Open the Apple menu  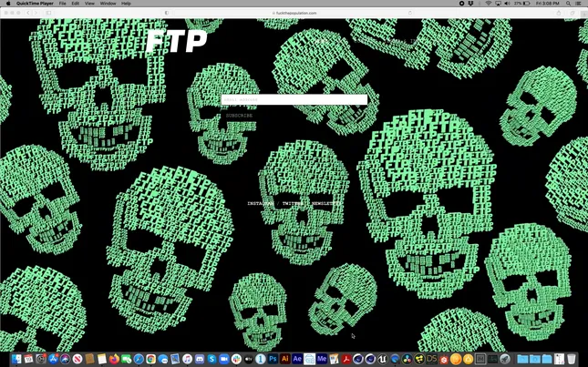[x=8, y=4]
